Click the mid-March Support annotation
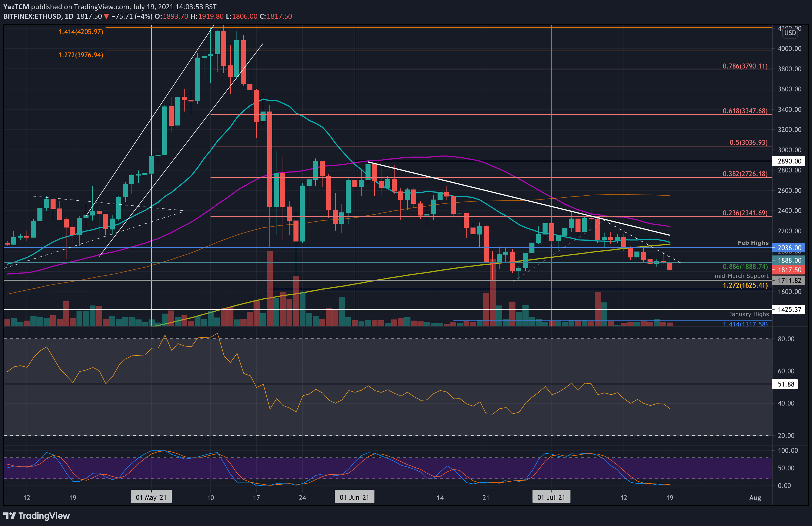The width and height of the screenshot is (812, 526). [741, 276]
